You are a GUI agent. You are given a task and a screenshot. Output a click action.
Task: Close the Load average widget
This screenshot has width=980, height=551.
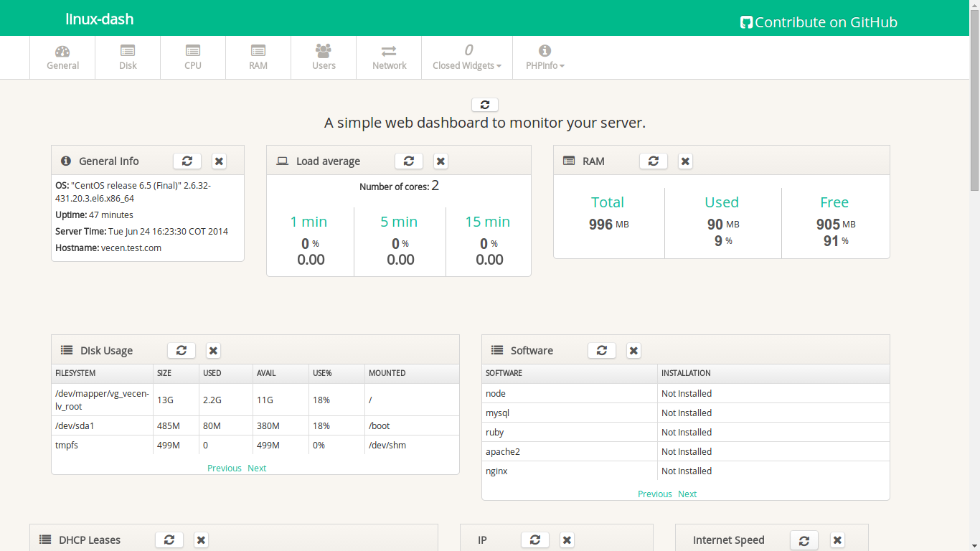pyautogui.click(x=440, y=161)
